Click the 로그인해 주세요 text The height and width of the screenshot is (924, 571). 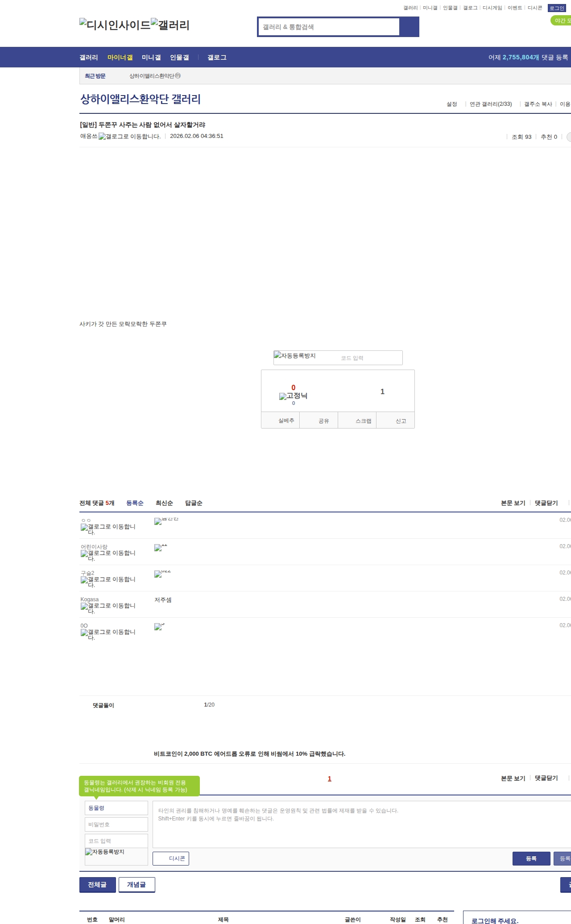[495, 920]
